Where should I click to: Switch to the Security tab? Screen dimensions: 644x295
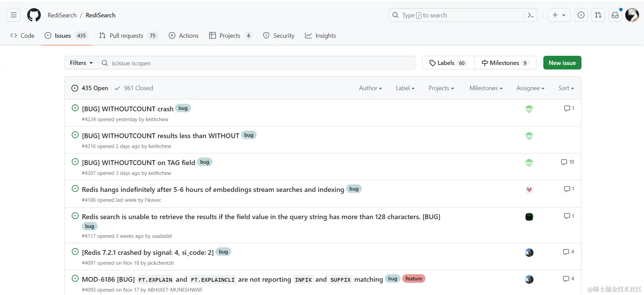[x=279, y=35]
